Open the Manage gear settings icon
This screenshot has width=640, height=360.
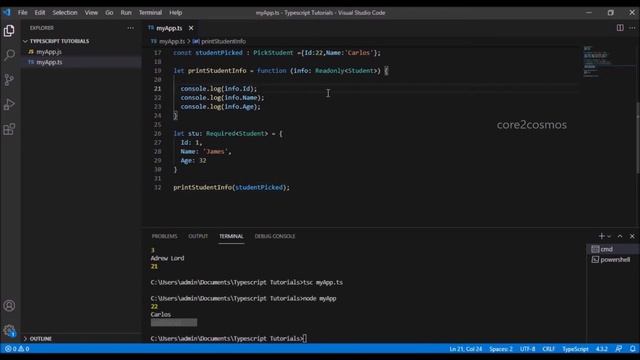pos(9,330)
